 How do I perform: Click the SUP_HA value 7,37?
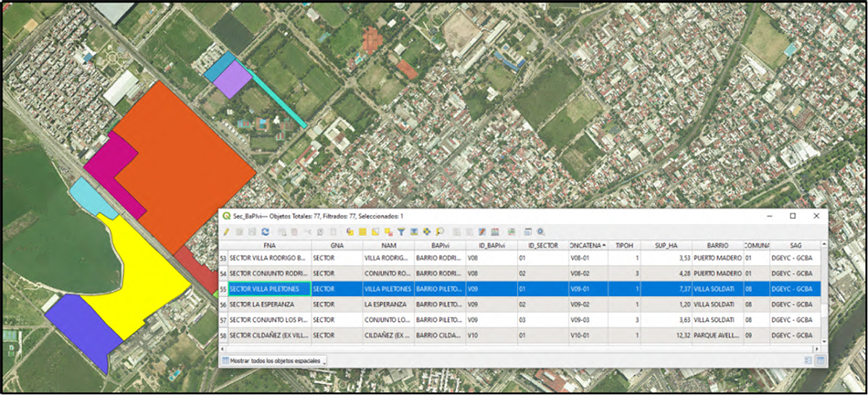click(666, 289)
